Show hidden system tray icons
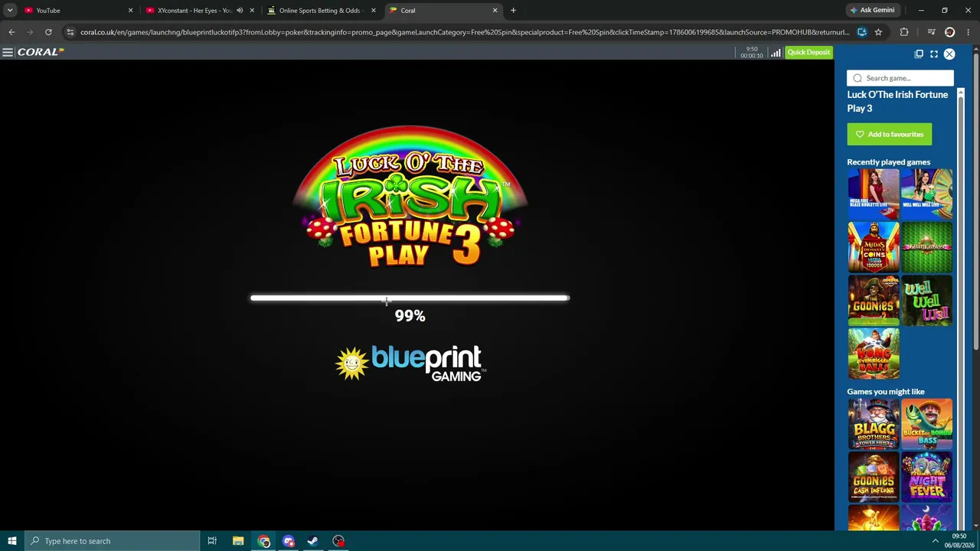Screen dimensions: 980x551 935,541
